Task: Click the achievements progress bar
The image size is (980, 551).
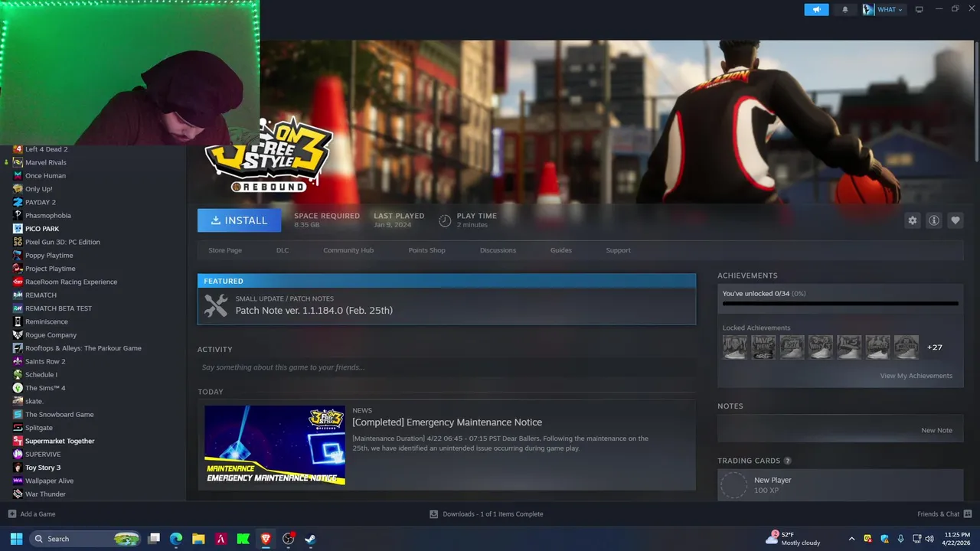Action: (840, 304)
